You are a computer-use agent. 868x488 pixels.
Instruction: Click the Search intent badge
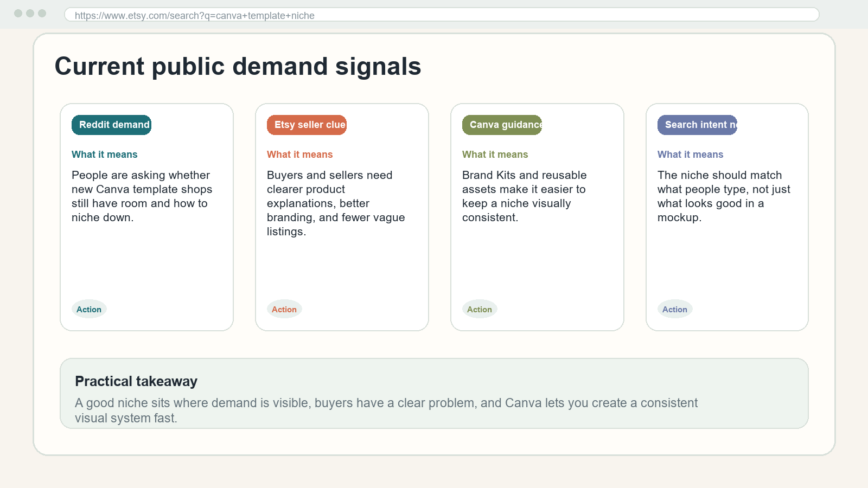(697, 125)
